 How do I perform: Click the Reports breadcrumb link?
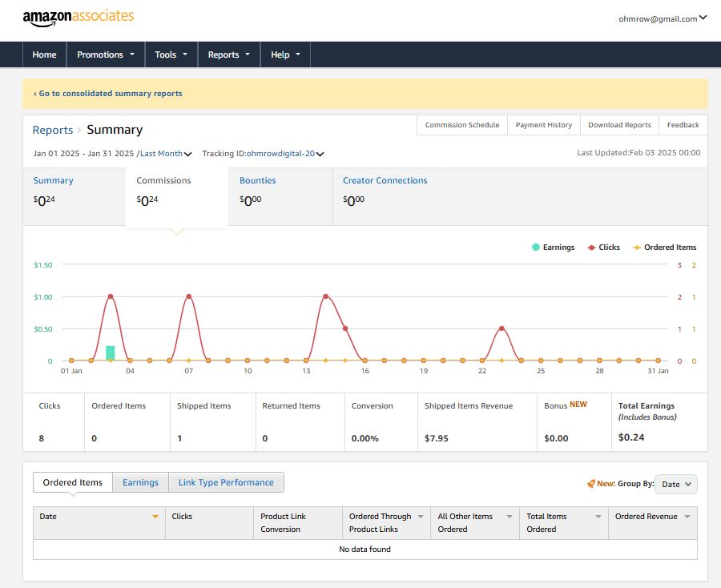[x=52, y=130]
